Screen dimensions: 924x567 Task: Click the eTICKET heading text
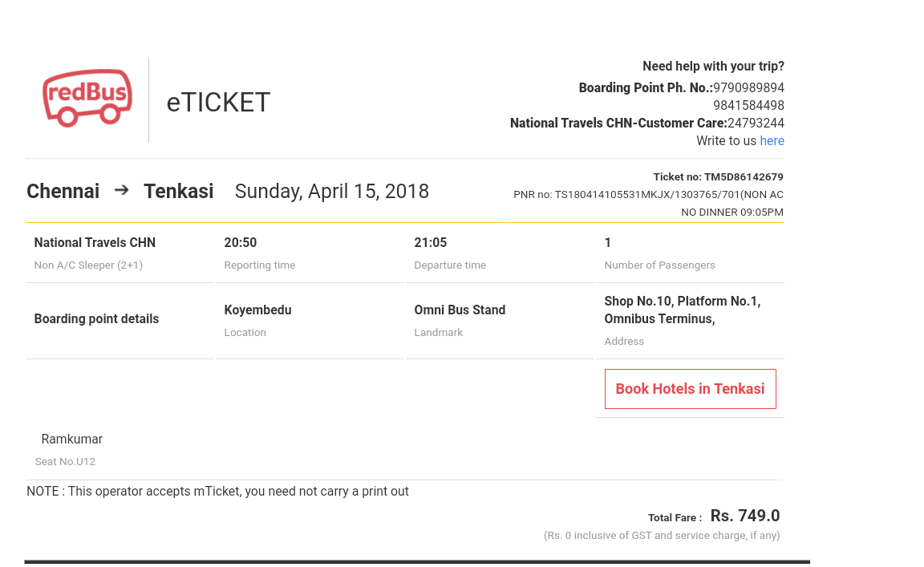point(218,103)
